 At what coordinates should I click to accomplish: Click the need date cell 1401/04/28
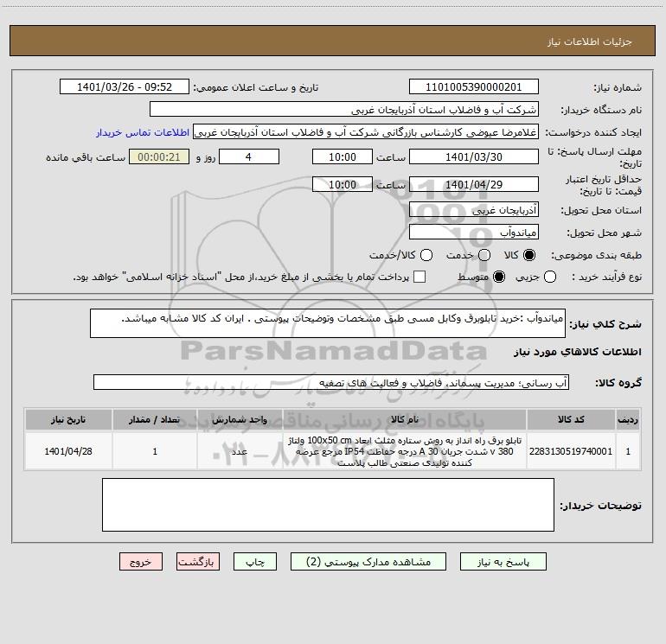click(68, 451)
